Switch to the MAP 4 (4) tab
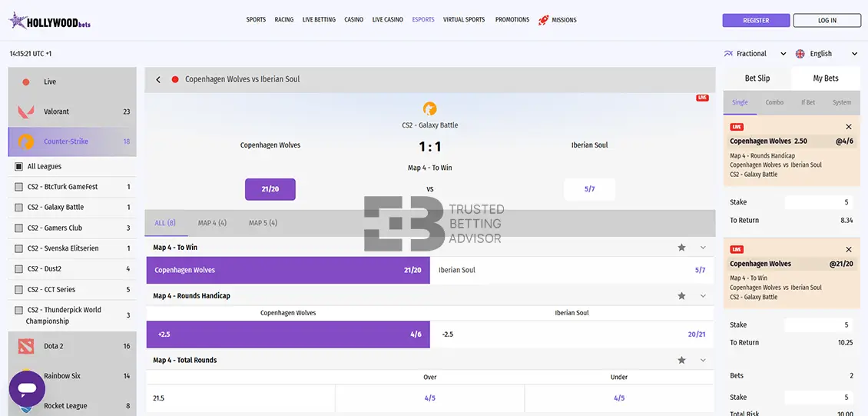The height and width of the screenshot is (416, 868). coord(212,223)
